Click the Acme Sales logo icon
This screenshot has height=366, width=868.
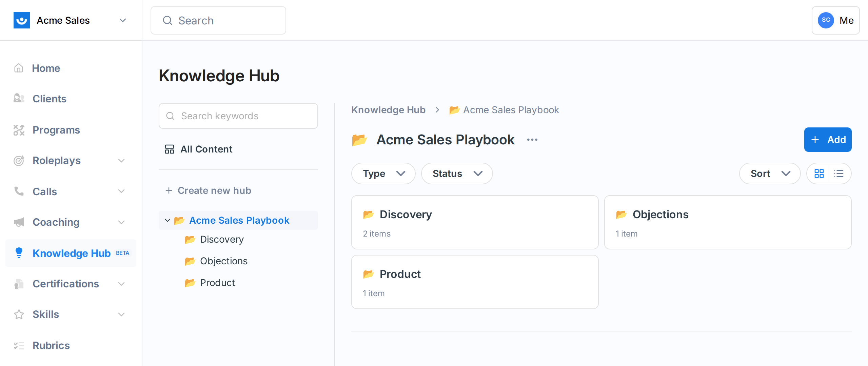tap(22, 20)
